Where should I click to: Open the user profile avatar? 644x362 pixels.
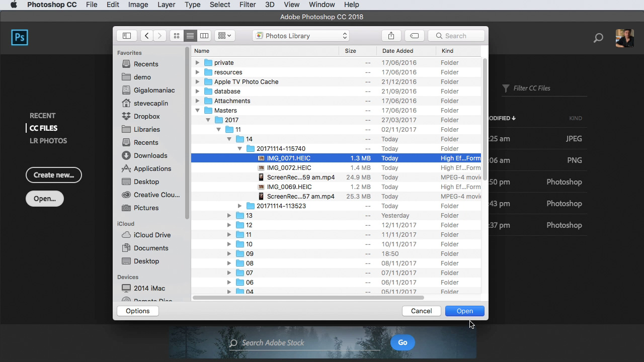point(625,38)
